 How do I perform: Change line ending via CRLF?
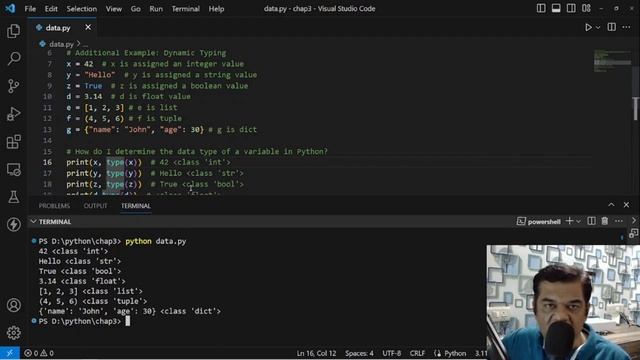coord(417,353)
